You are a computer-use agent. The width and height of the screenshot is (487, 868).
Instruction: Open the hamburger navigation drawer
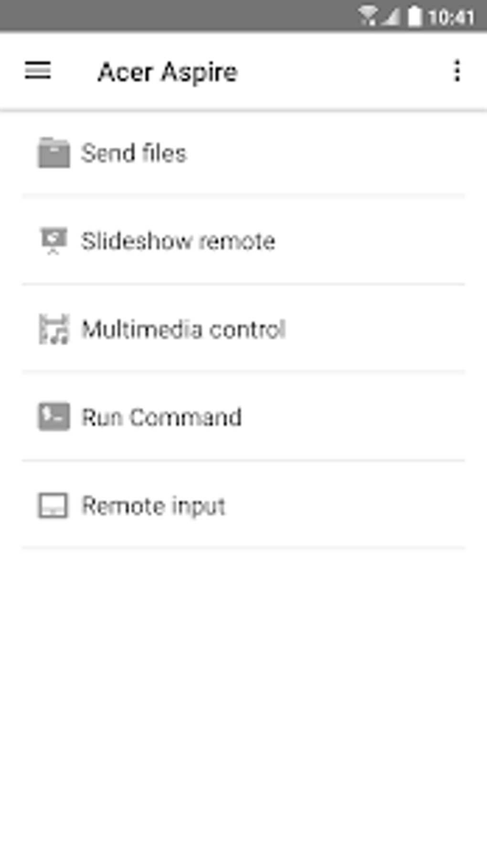click(38, 71)
